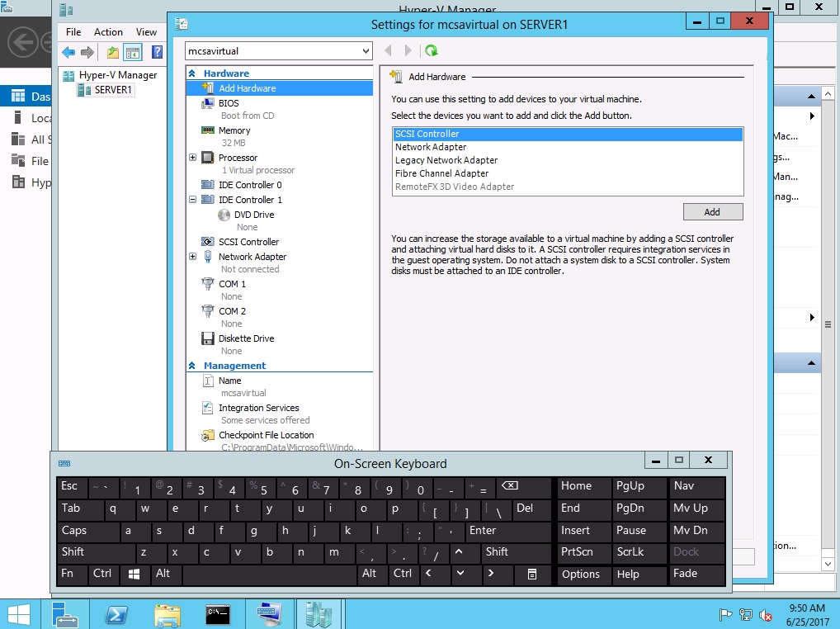Click the next arrow in settings toolbar
Viewport: 840px width, 629px height.
(408, 51)
